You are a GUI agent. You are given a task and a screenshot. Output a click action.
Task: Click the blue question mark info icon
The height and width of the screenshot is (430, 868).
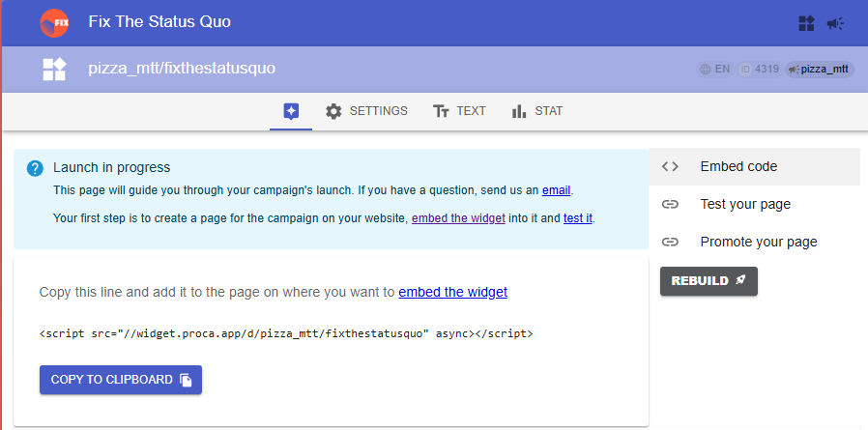(x=35, y=168)
